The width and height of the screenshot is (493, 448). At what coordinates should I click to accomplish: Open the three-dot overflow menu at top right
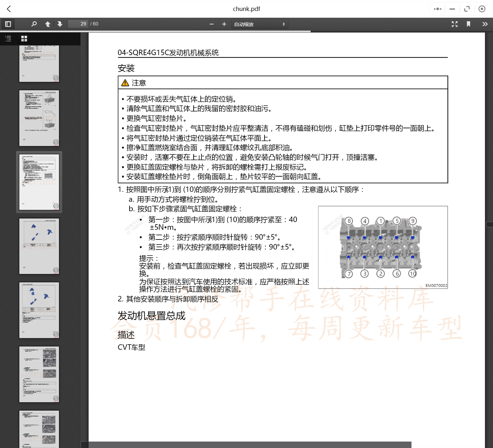437,9
